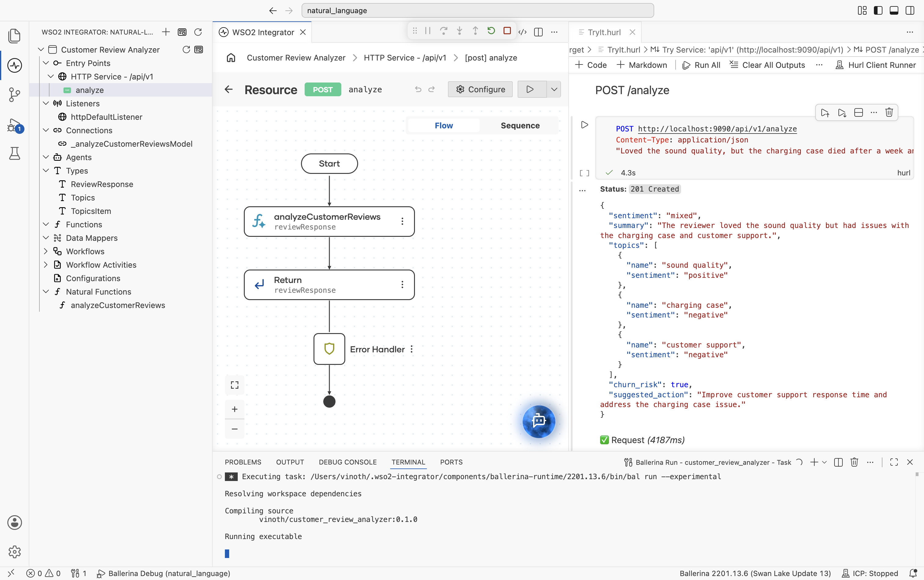Click the green Restart debug icon
This screenshot has width=924, height=580.
[x=491, y=31]
